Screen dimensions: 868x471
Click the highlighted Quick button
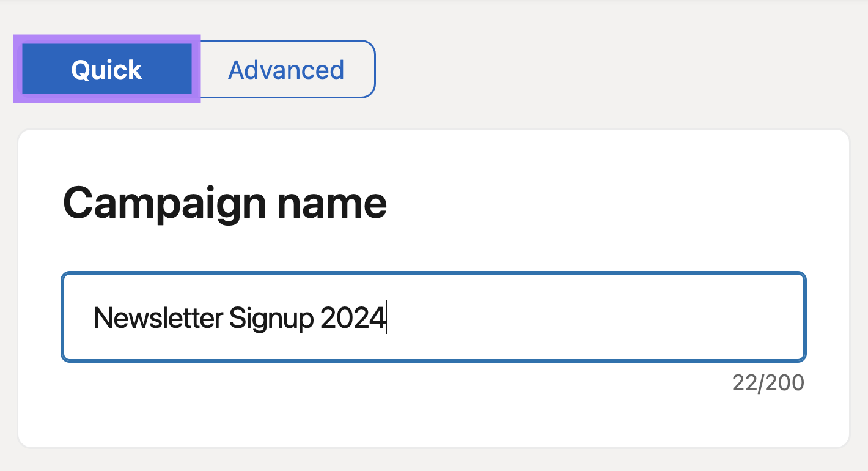(x=106, y=69)
